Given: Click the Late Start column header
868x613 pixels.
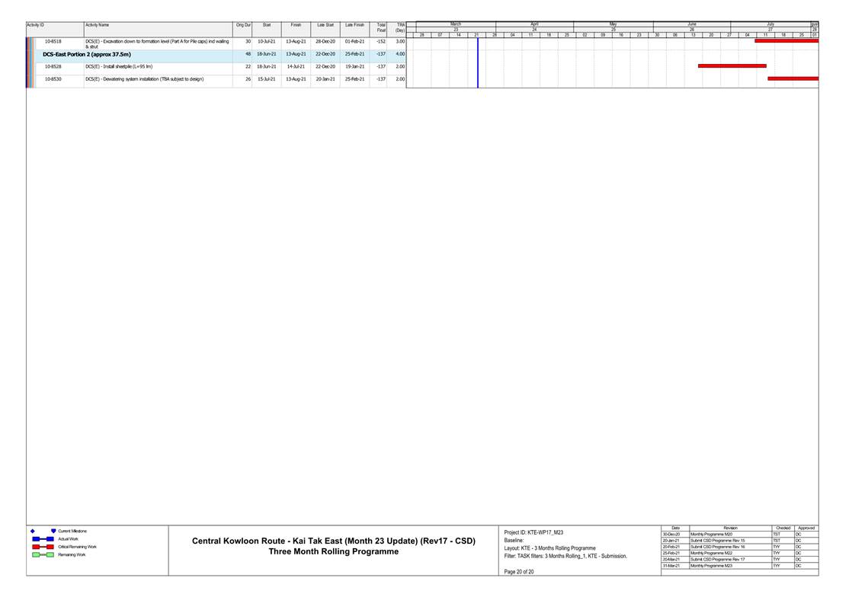Looking at the screenshot, I should [325, 25].
